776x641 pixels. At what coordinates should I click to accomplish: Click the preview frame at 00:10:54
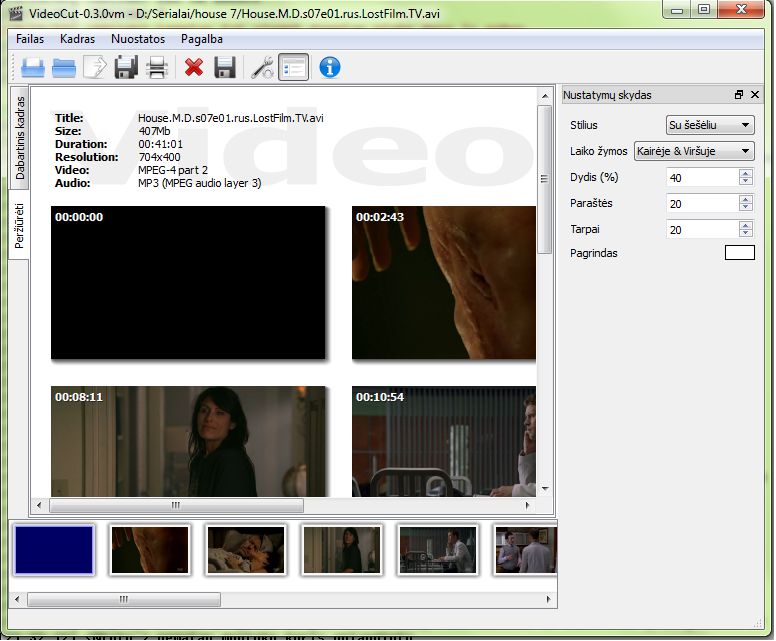point(444,442)
